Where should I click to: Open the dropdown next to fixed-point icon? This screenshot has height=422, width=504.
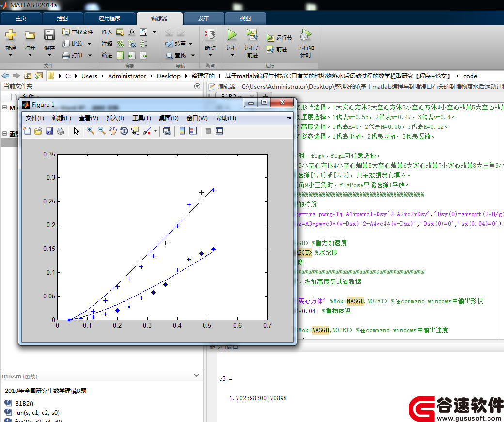[x=155, y=32]
